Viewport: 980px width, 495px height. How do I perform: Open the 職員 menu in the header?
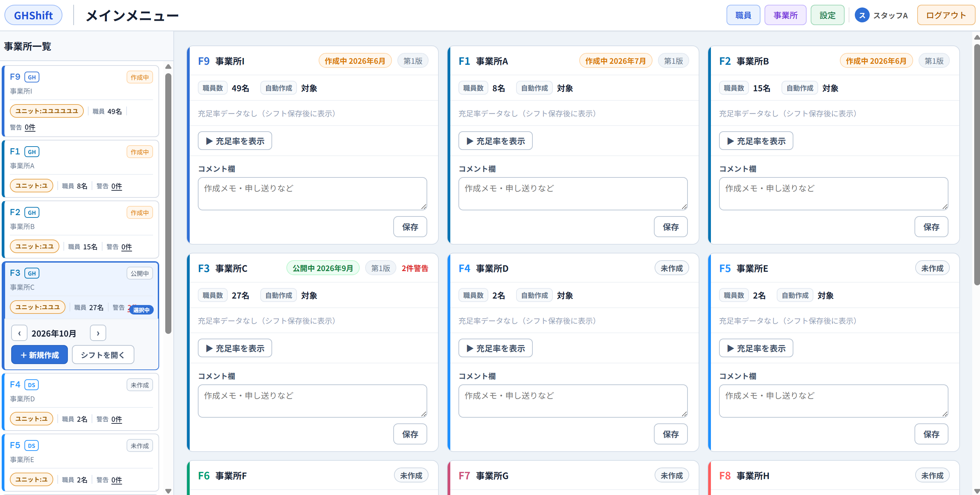(x=743, y=15)
